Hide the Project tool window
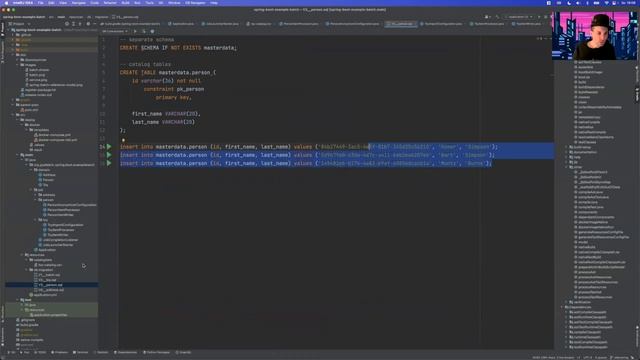Screen dimensions: 640x360 pos(94,24)
